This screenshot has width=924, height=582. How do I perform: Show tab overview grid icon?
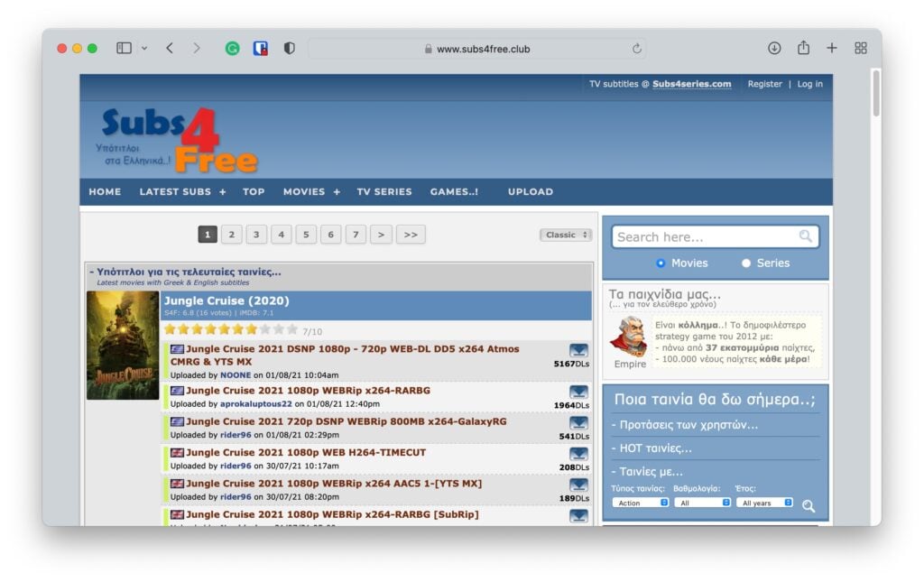click(x=860, y=49)
